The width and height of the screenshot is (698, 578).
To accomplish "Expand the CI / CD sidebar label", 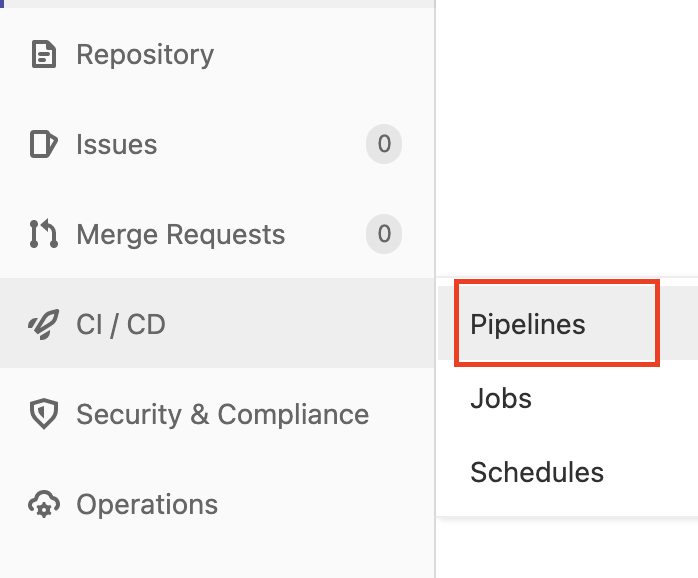I will [x=121, y=325].
